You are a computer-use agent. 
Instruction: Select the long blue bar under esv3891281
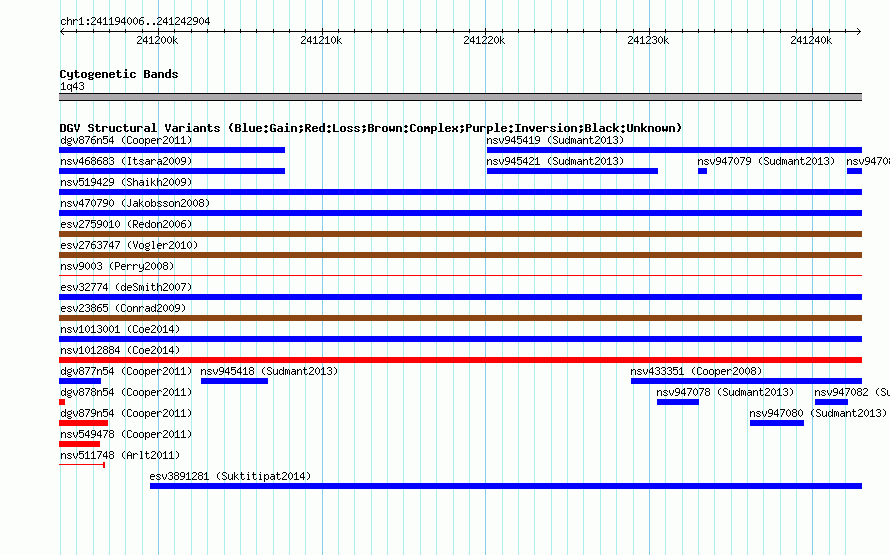[x=506, y=486]
